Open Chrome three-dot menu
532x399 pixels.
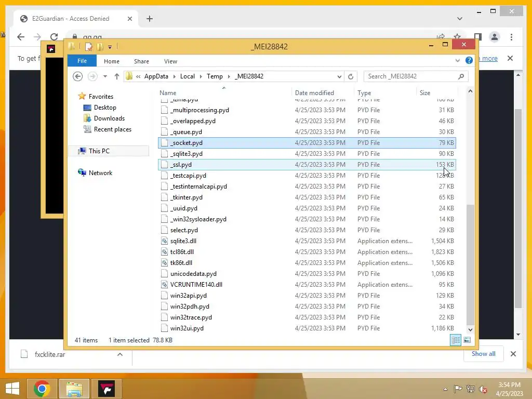(x=511, y=37)
